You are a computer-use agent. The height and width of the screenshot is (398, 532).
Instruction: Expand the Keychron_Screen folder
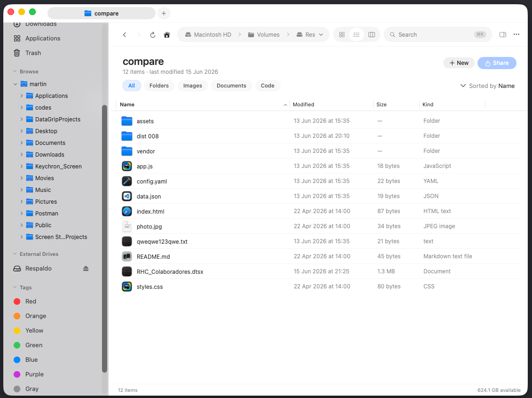click(x=22, y=167)
